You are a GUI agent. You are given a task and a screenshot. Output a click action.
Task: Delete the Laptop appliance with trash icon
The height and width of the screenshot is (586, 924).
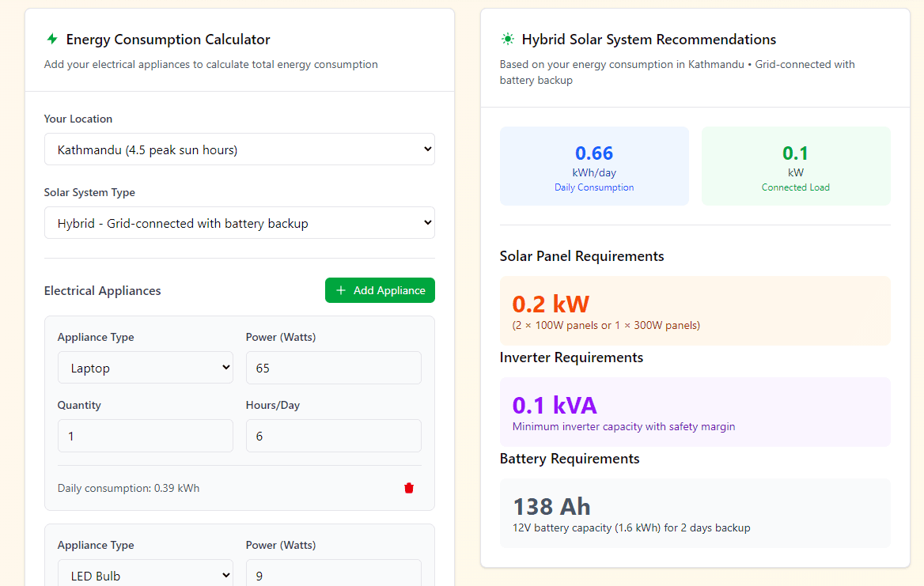pos(409,488)
